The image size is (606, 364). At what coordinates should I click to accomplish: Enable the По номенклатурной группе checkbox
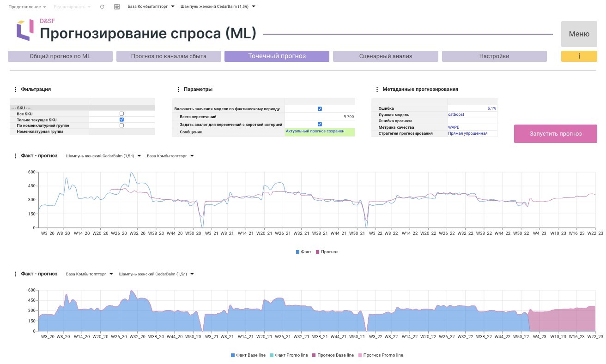point(121,125)
